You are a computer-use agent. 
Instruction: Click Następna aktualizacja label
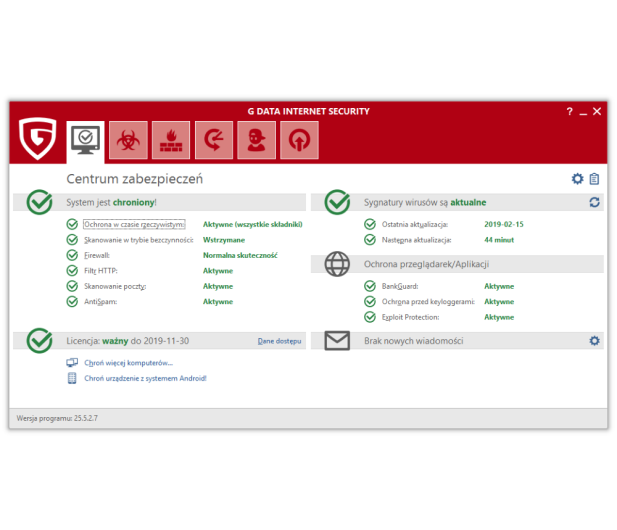click(417, 240)
